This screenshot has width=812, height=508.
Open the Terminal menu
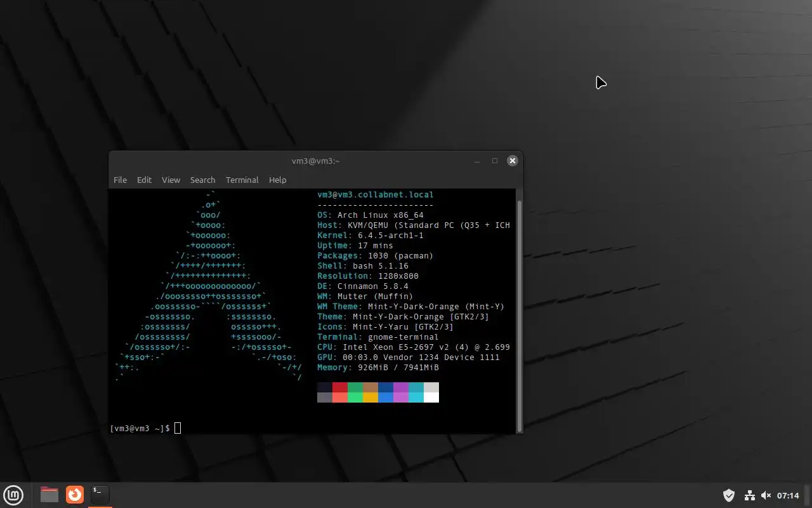coord(242,180)
